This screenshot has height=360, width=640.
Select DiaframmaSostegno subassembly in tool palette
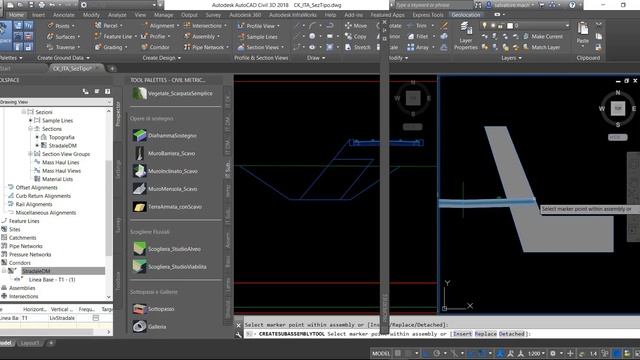click(x=165, y=136)
